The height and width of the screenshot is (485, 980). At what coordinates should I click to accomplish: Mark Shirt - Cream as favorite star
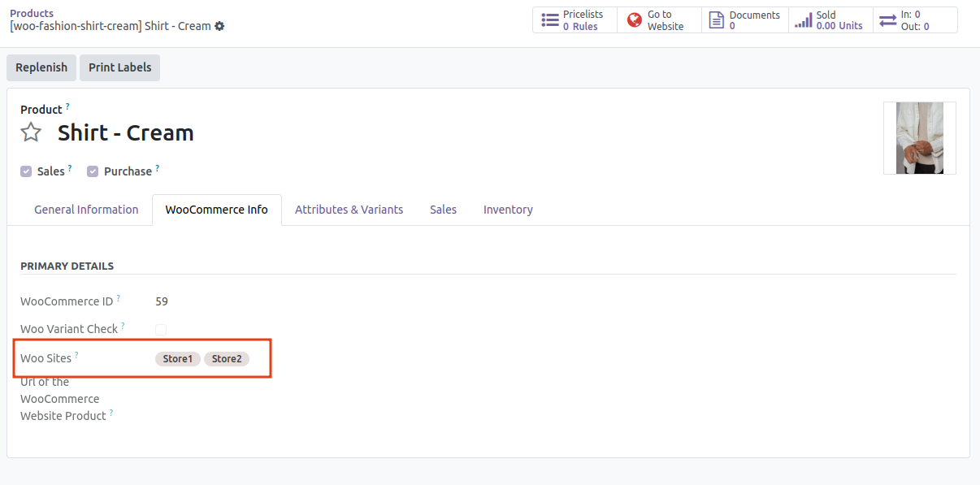pos(31,132)
